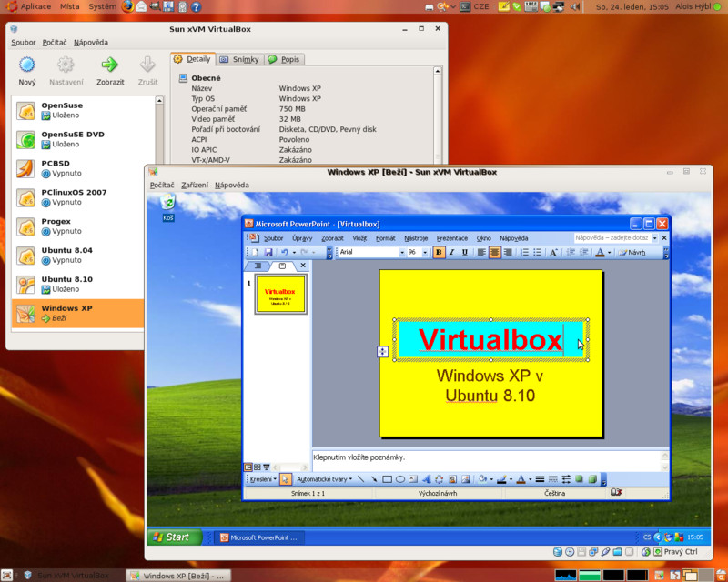Screen dimensions: 728x582
Task: Switch to Outline tab in slide pane
Action: coord(257,266)
